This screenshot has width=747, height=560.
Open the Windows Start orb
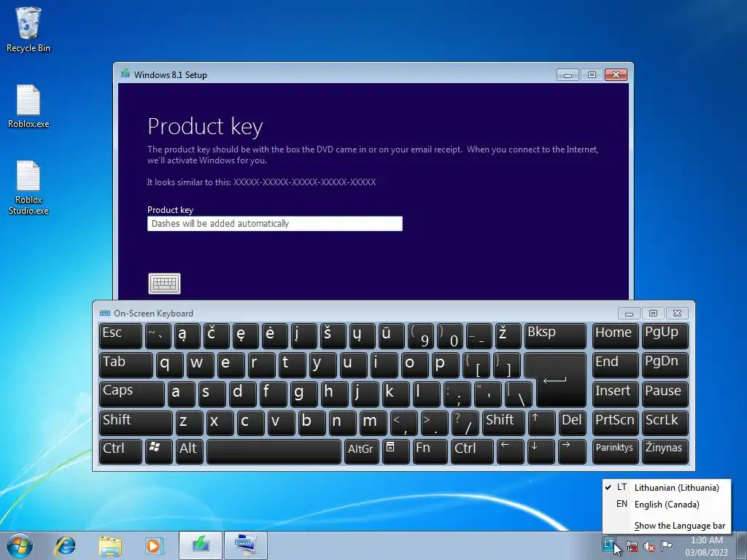pyautogui.click(x=20, y=545)
